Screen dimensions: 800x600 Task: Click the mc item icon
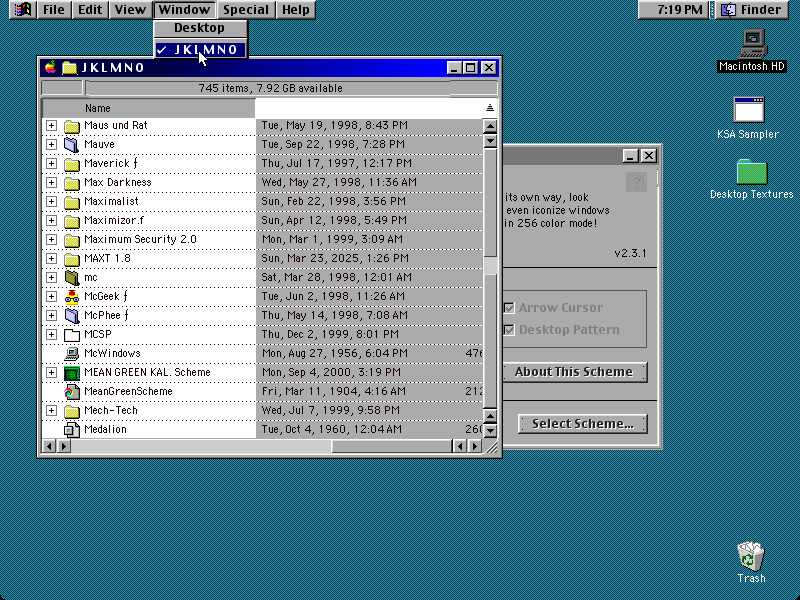coord(72,278)
